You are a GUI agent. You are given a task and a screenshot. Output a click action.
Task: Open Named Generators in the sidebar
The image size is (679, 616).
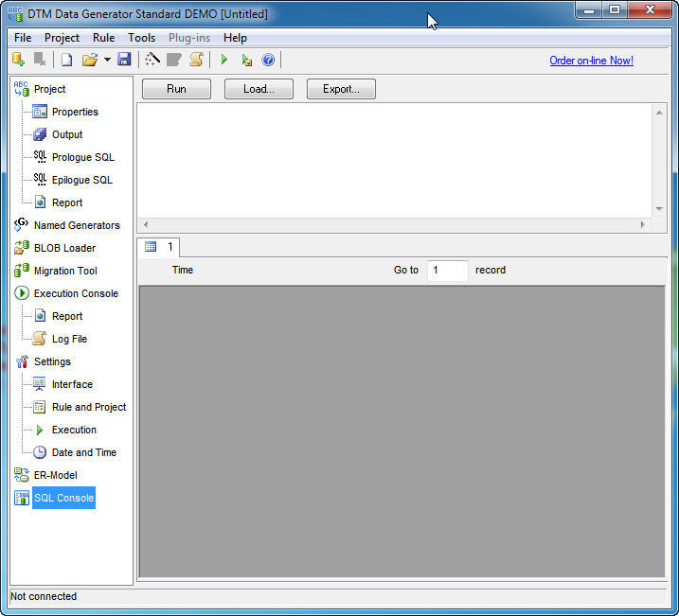pos(77,225)
